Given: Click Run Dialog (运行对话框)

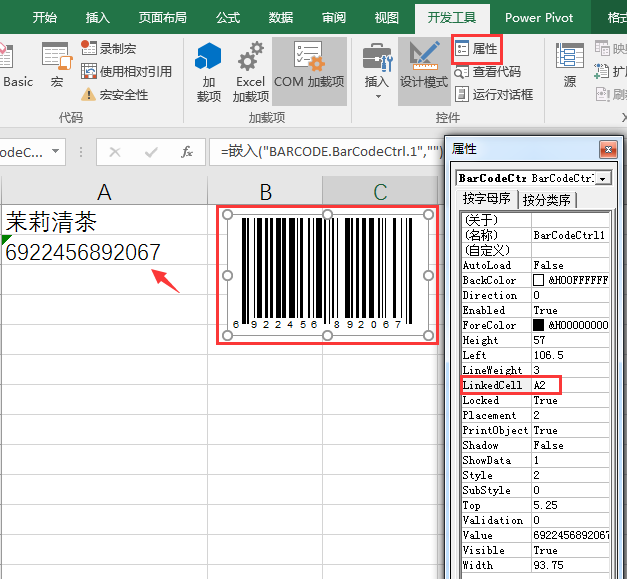Looking at the screenshot, I should tap(494, 94).
